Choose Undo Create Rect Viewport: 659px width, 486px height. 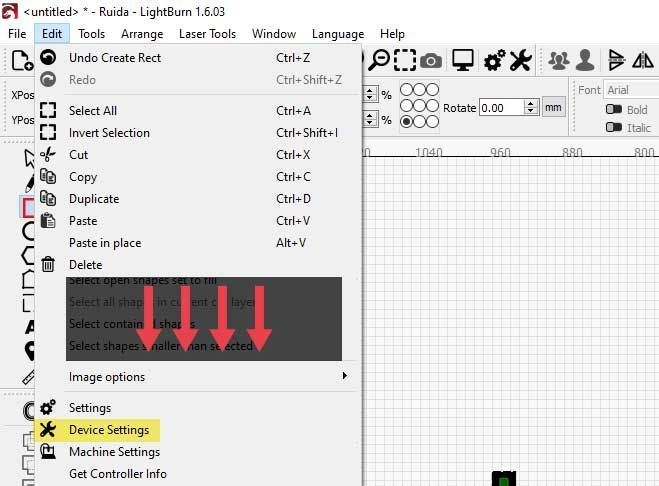[x=198, y=58]
